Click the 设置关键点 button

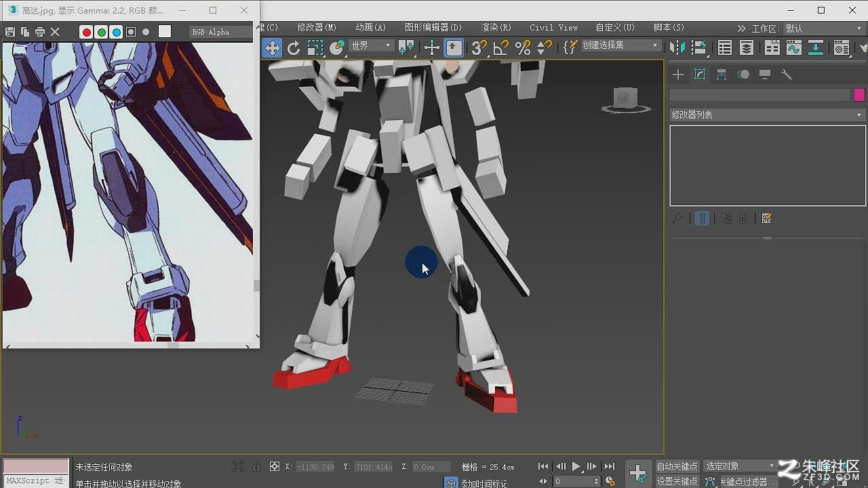pyautogui.click(x=677, y=481)
